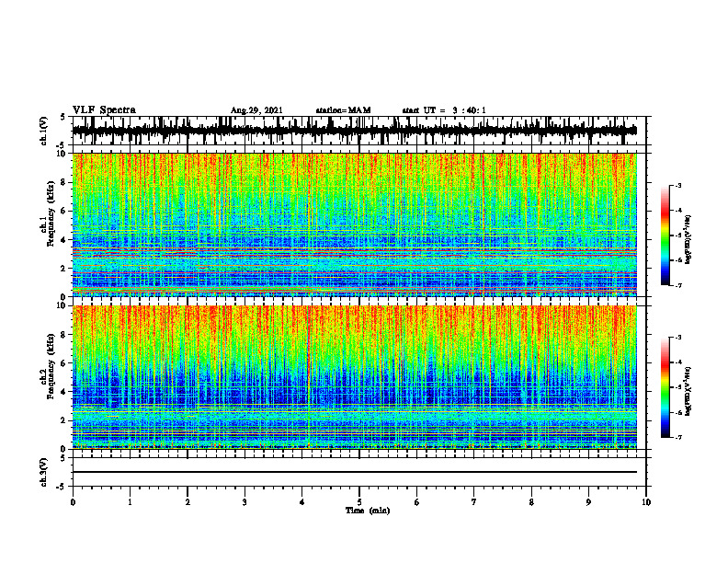This screenshot has height=563, width=728.
Task: Click the "station=MAM" header label
Action: click(343, 110)
